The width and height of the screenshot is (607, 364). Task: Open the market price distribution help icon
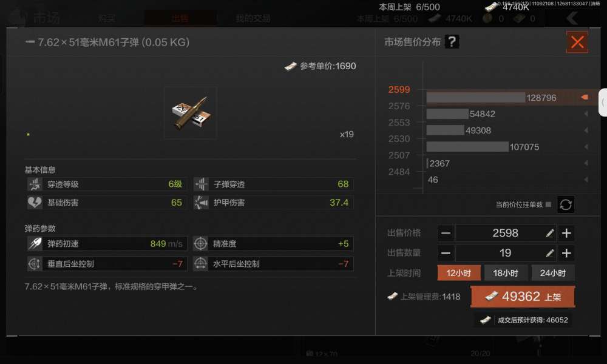[x=452, y=42]
